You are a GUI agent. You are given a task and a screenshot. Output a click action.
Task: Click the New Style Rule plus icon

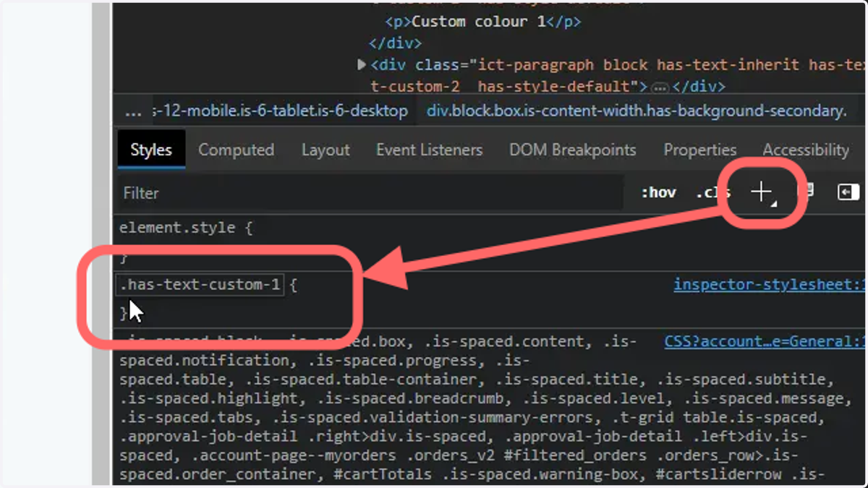coord(761,192)
